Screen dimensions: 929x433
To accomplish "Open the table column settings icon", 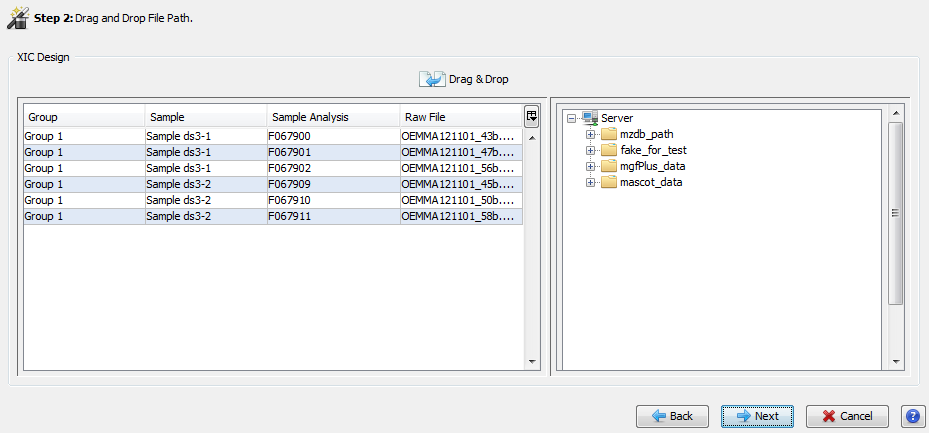I will pos(531,116).
